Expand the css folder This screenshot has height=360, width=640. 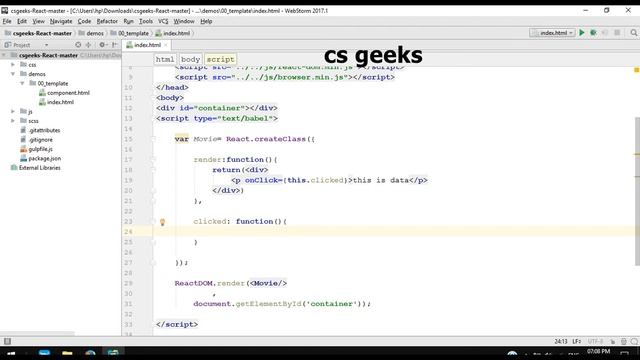13,64
